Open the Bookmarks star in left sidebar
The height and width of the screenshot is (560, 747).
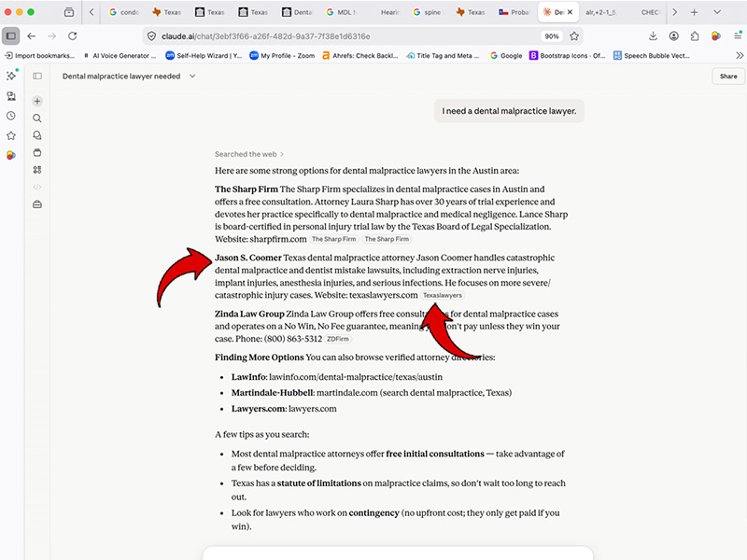[11, 135]
